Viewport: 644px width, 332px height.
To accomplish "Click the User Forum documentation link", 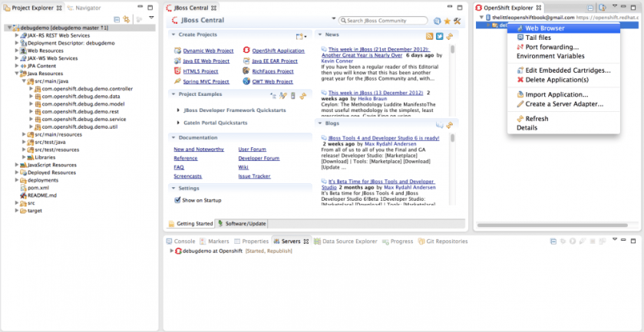I will click(252, 149).
